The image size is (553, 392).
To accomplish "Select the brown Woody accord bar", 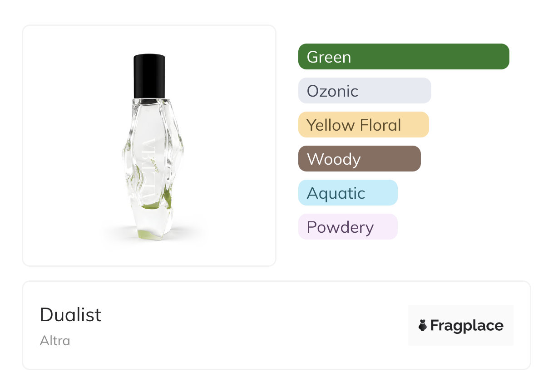I will pos(359,159).
